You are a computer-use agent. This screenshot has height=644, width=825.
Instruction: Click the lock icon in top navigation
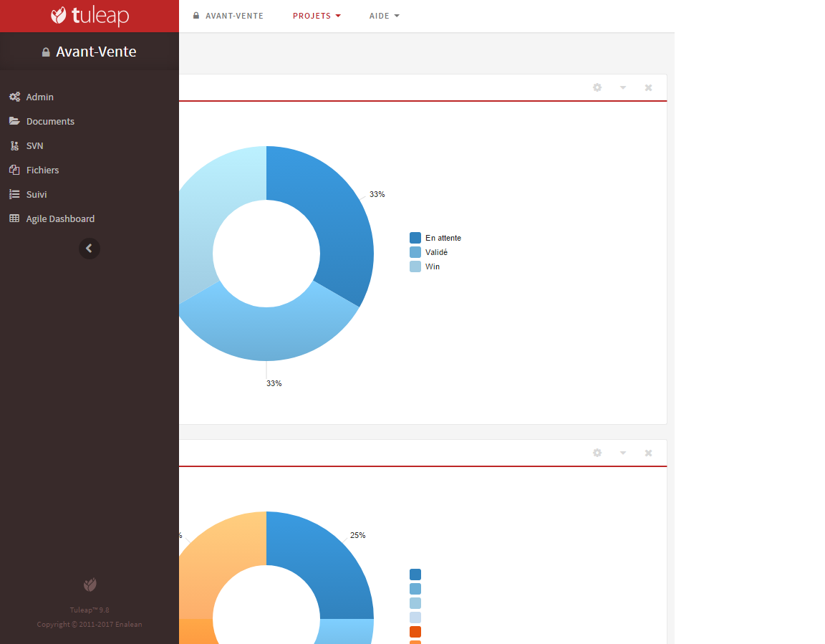tap(196, 16)
